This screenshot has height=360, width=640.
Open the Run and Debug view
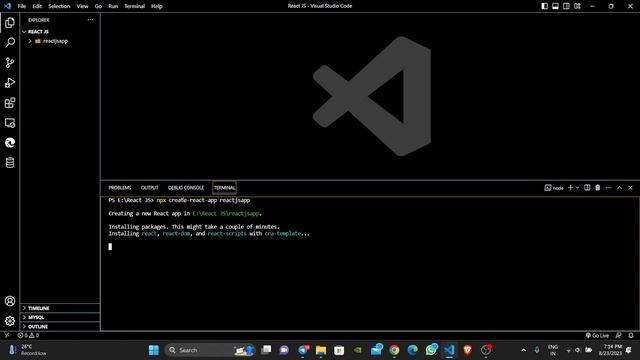point(10,82)
